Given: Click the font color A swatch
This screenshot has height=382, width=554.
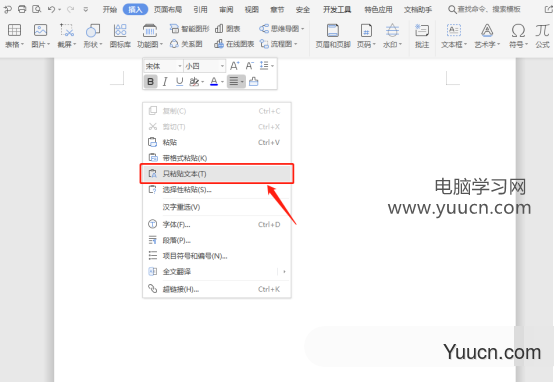Looking at the screenshot, I should 214,82.
